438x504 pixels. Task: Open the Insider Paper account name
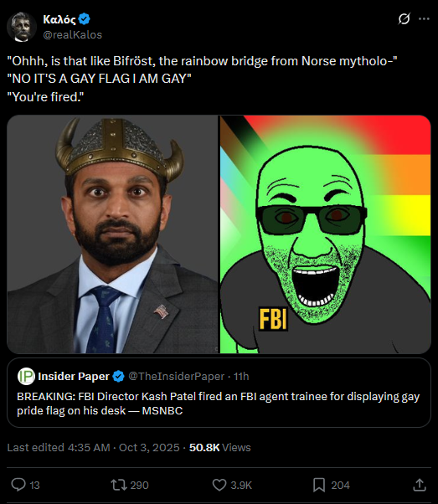[x=74, y=377]
